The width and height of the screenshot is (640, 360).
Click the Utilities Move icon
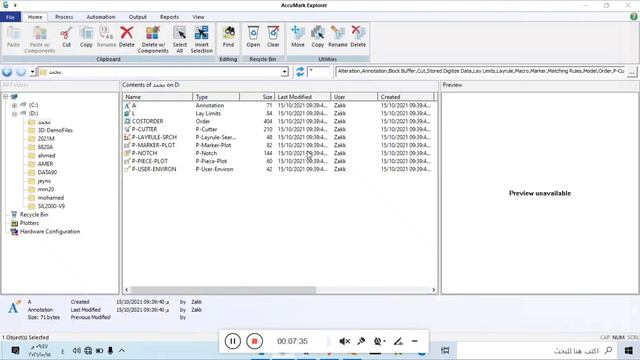pyautogui.click(x=298, y=33)
